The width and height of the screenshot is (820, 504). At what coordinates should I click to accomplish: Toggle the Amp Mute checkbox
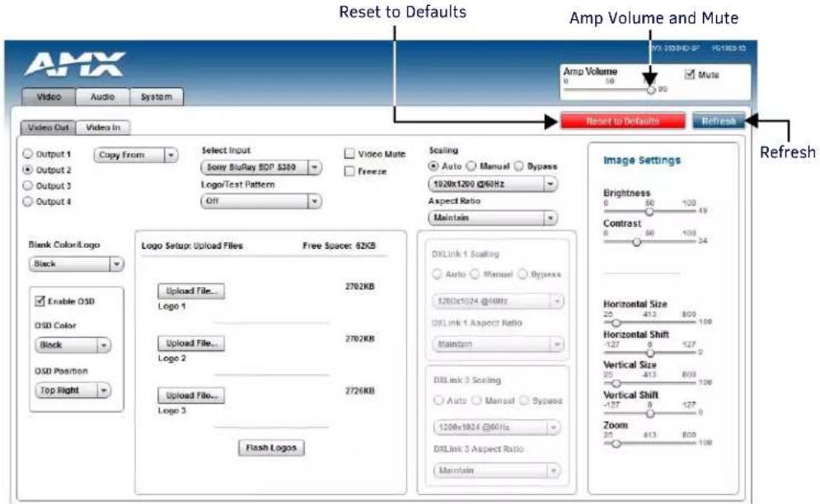point(690,74)
